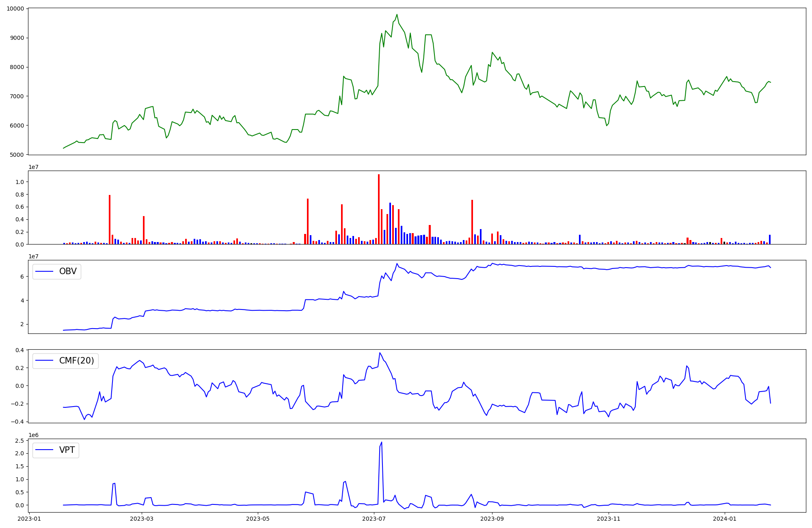Click the tallest spike in VPT chart
The width and height of the screenshot is (812, 528).
(382, 443)
